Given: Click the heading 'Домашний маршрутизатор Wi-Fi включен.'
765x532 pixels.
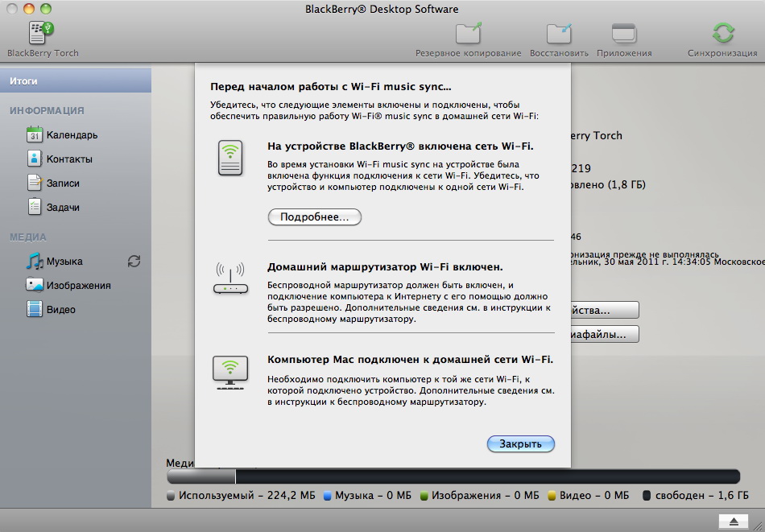Looking at the screenshot, I should (385, 267).
